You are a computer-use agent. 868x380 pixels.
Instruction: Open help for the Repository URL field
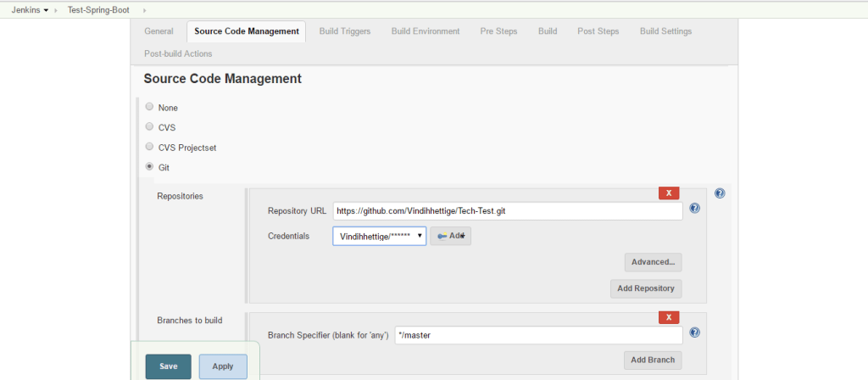tap(695, 209)
